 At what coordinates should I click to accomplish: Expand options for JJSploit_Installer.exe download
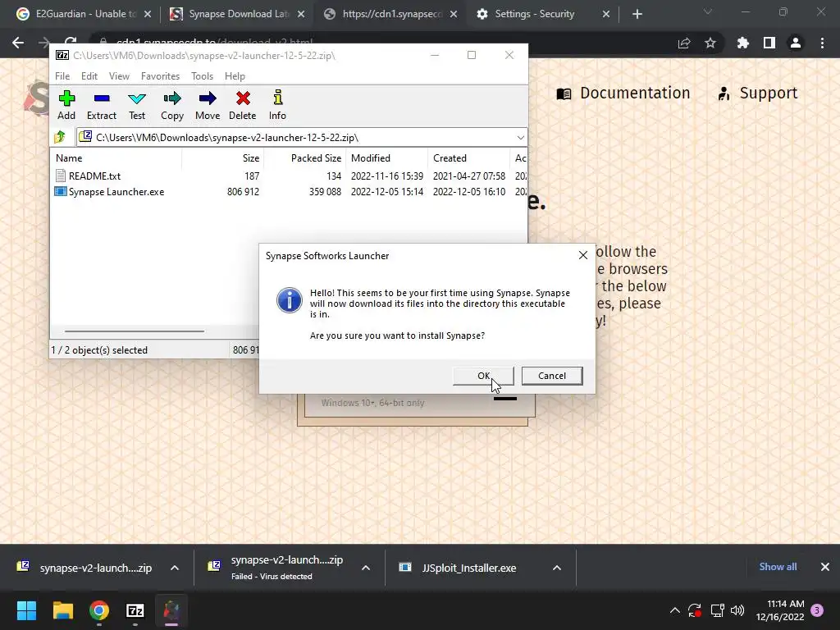point(557,568)
